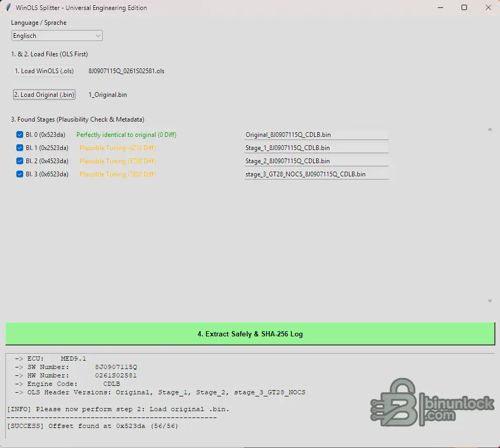Edit the Stage_2_8J0907115Q_CDLB.bin filename field

pyautogui.click(x=316, y=161)
